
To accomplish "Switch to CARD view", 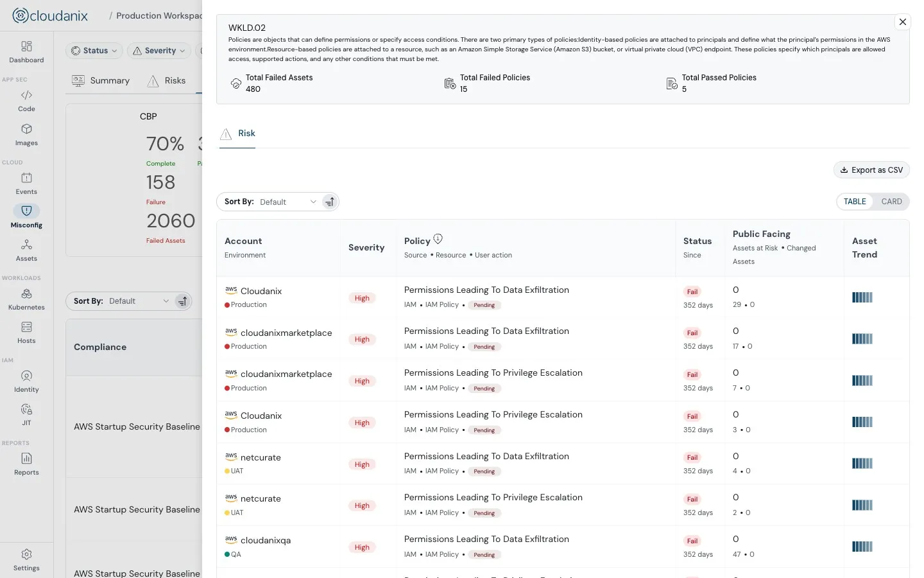I will coord(891,202).
